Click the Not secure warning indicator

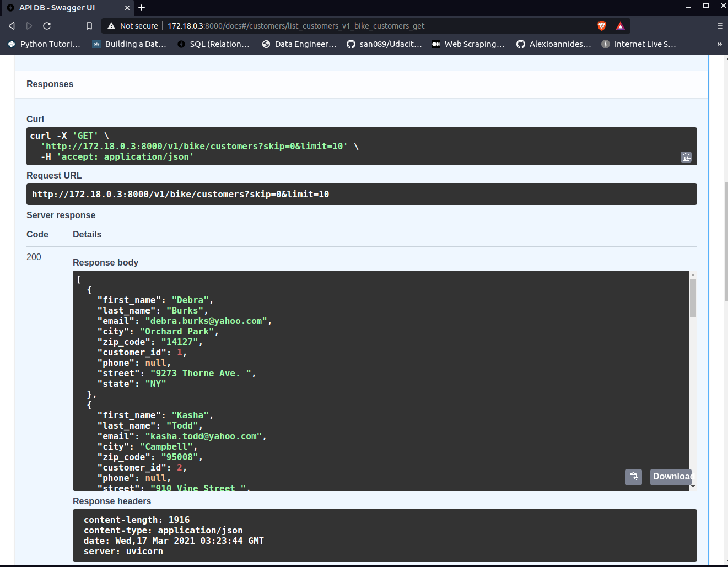coord(133,26)
